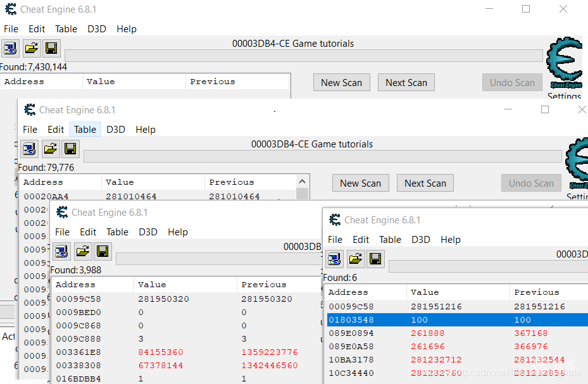Open File menu in Found:79,776 window
588x384 pixels.
pyautogui.click(x=30, y=129)
